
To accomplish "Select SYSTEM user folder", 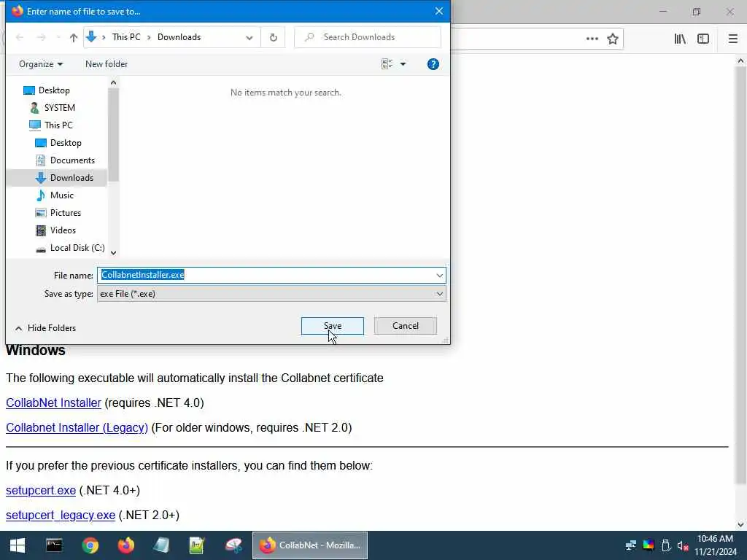I will [53, 108].
